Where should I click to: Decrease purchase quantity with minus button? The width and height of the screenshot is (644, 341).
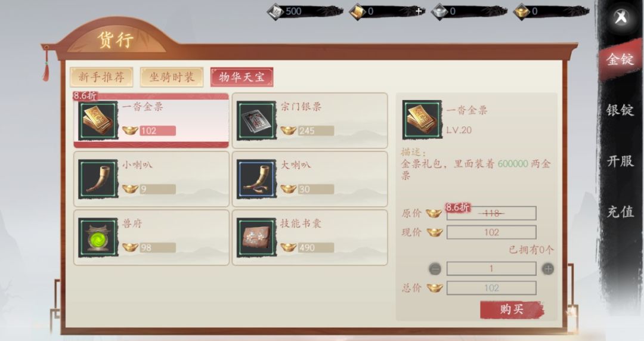(435, 269)
